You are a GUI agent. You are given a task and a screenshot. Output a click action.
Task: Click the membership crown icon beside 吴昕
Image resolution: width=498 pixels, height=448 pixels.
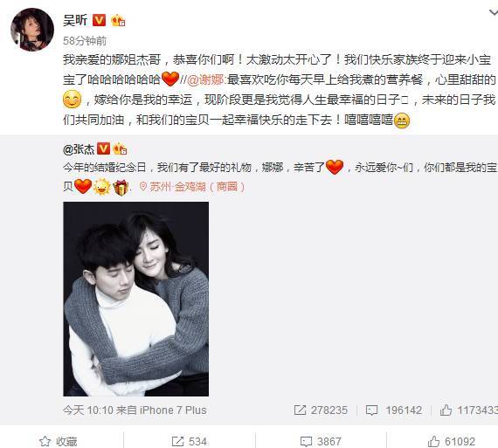(x=118, y=20)
